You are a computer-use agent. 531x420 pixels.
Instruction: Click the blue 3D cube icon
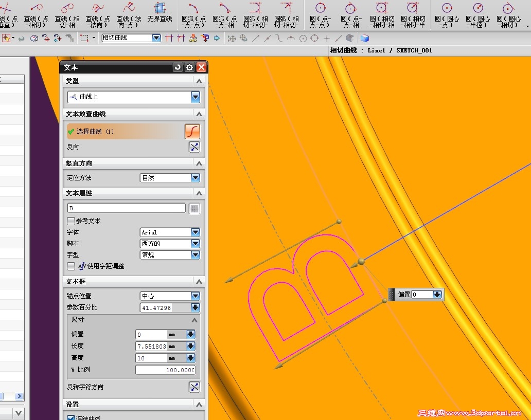365,38
